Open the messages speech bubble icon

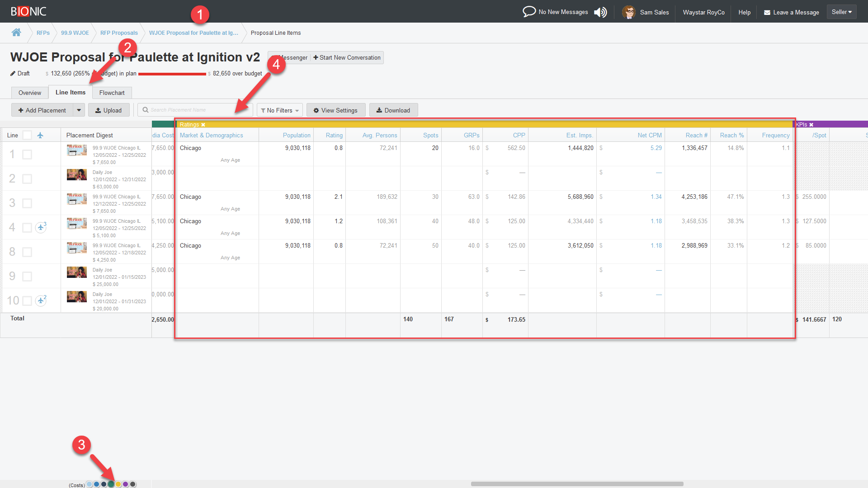pyautogui.click(x=529, y=12)
